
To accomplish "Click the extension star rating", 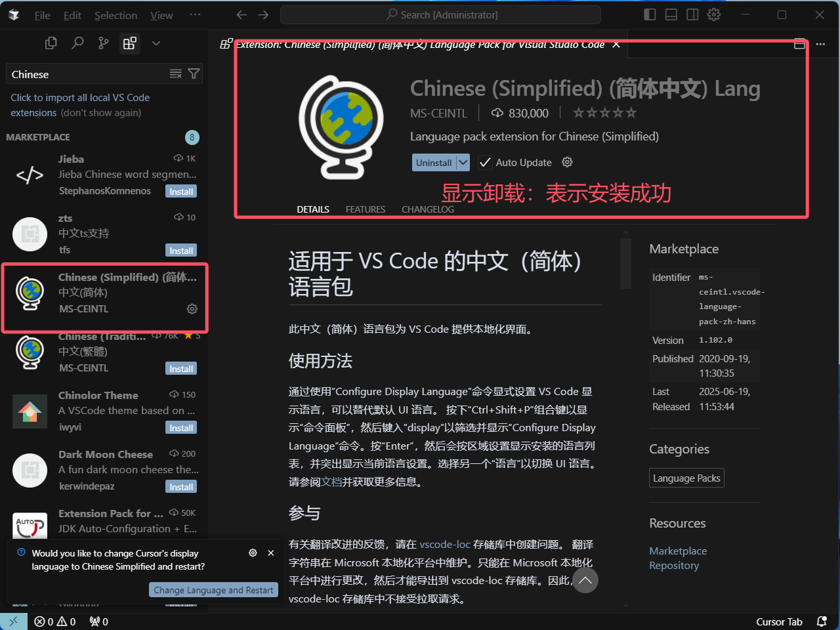I will 604,113.
